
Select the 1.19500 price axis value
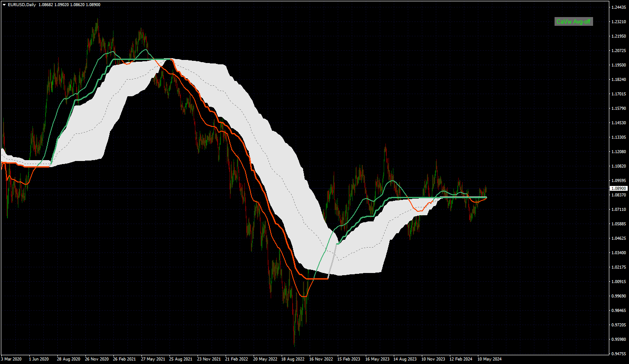click(x=619, y=65)
